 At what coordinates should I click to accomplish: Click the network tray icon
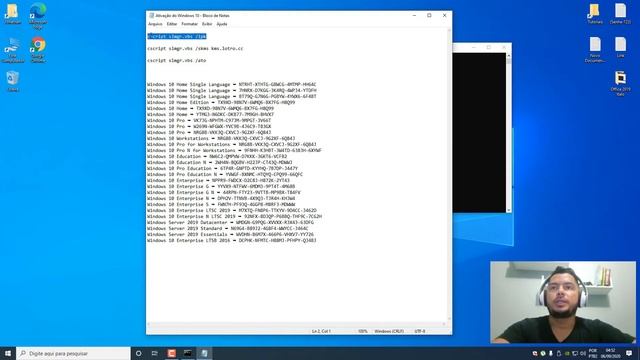575,353
